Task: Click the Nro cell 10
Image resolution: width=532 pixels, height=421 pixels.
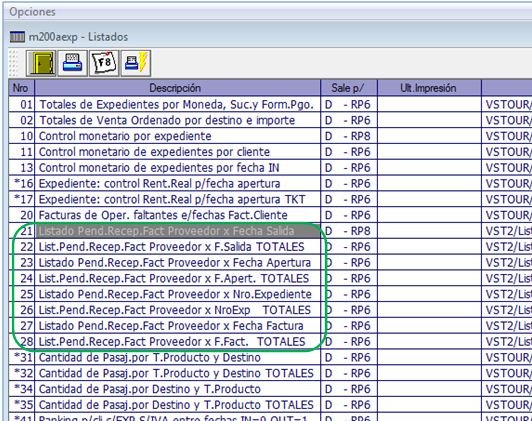Action: tap(21, 136)
